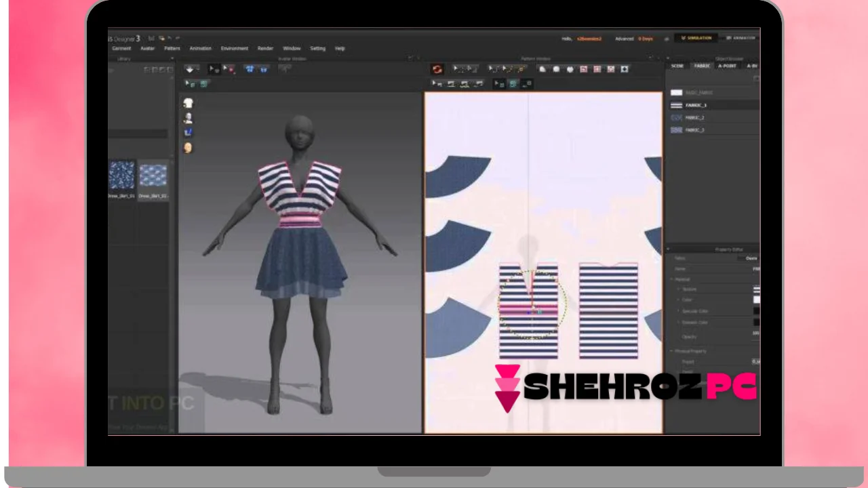Image resolution: width=868 pixels, height=488 pixels.
Task: Expand the Material section in Property Editor
Action: pos(671,279)
